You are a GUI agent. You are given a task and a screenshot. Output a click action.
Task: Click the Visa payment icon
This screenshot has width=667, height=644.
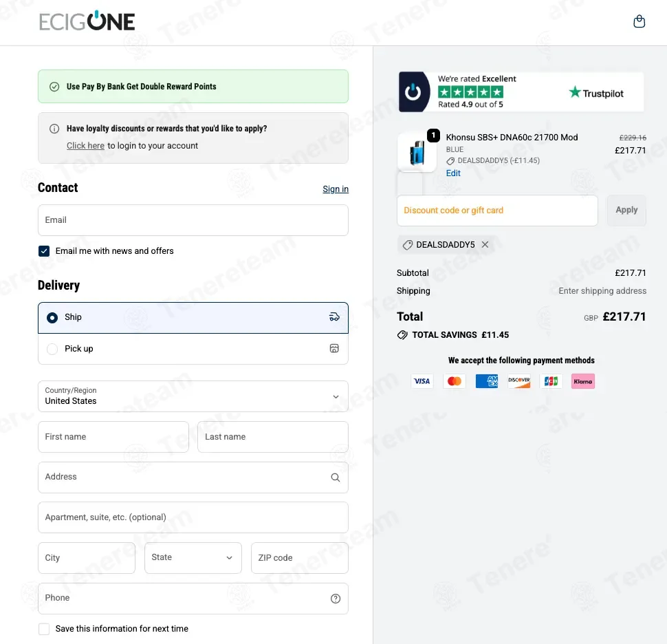[x=422, y=381]
